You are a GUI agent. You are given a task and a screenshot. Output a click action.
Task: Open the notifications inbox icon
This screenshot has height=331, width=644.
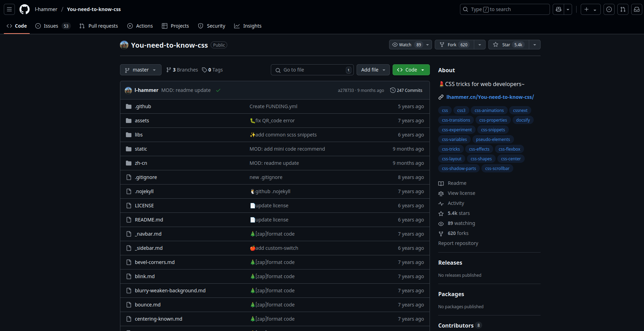[x=637, y=9]
